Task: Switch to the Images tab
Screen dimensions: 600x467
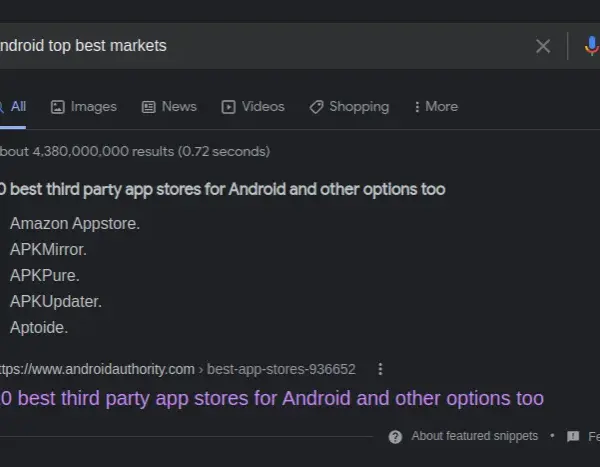Action: pos(84,106)
